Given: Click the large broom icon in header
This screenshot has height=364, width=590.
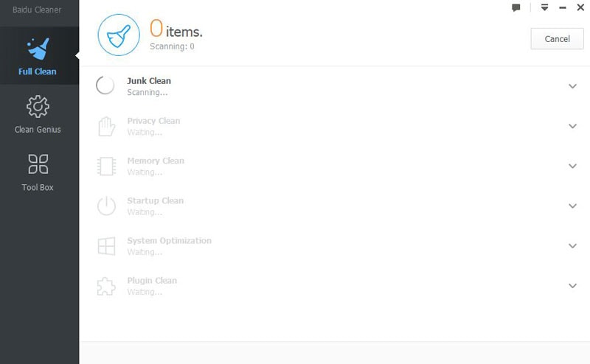Looking at the screenshot, I should click(119, 35).
